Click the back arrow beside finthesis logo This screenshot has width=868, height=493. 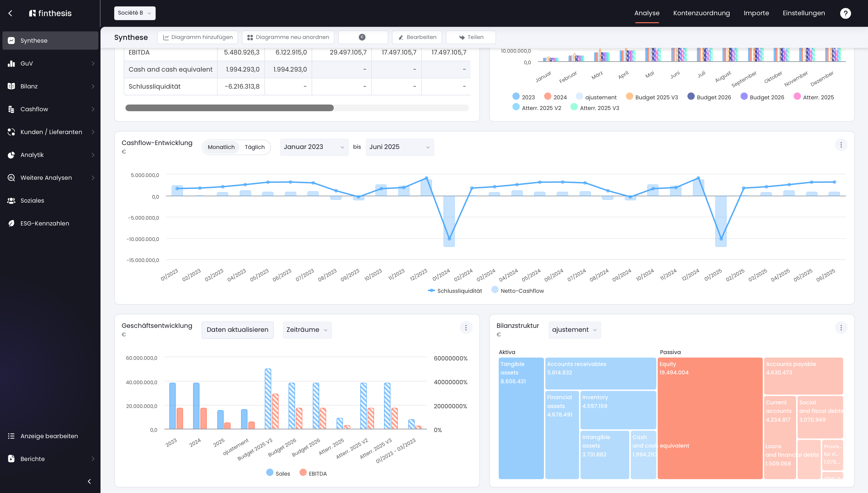point(10,13)
